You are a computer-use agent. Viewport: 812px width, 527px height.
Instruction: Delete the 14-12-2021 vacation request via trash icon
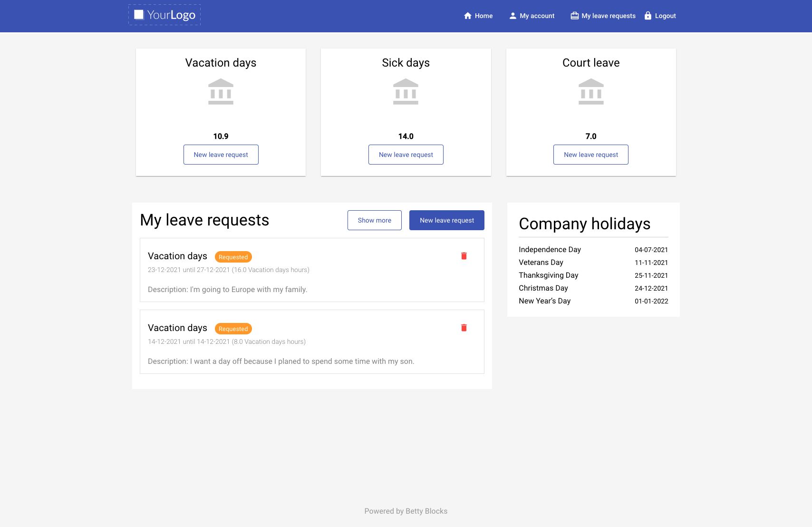pos(464,327)
